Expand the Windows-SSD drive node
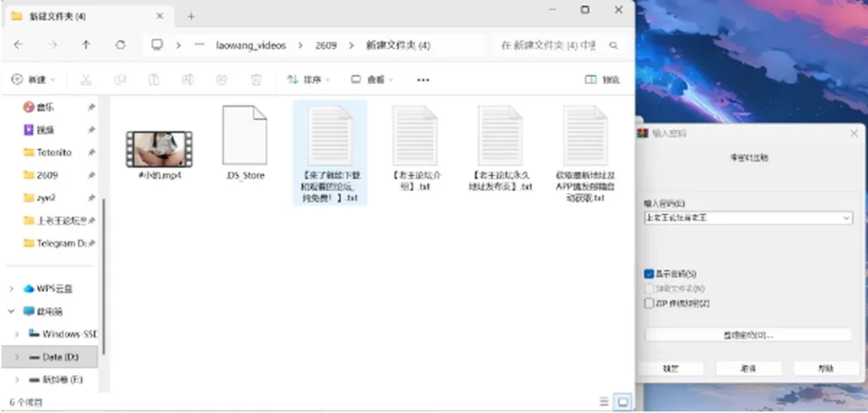 pyautogui.click(x=17, y=333)
